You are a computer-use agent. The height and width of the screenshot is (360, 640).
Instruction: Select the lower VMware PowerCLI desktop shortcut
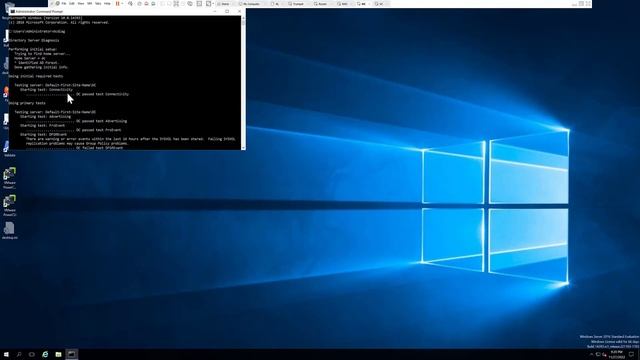[9, 205]
